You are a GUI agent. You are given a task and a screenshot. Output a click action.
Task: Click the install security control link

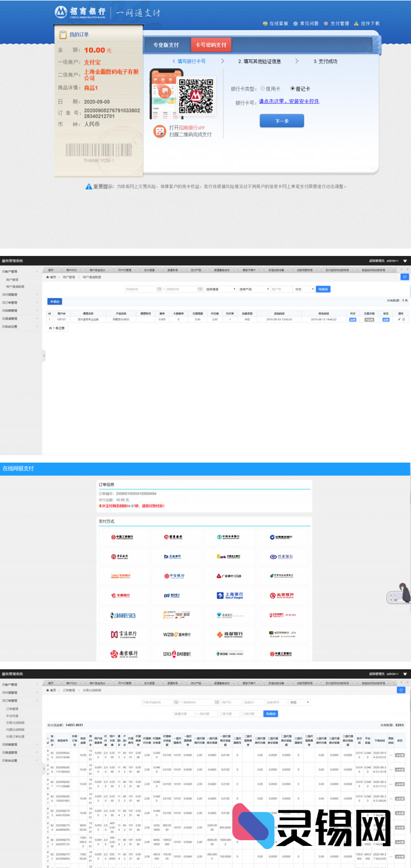pos(289,101)
